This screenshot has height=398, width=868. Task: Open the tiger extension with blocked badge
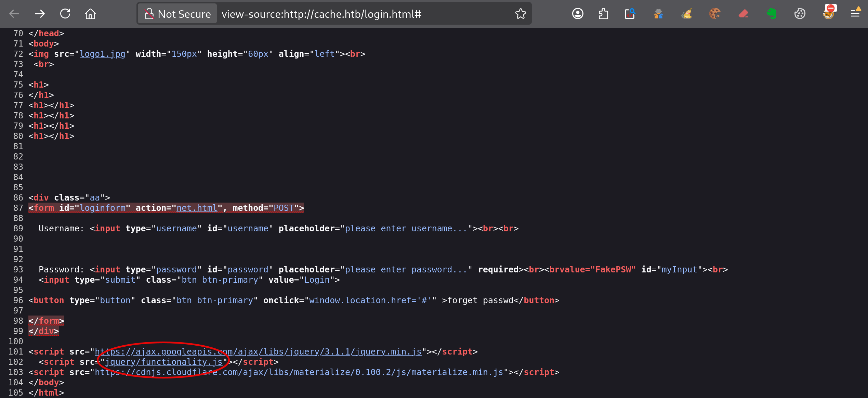pos(829,12)
